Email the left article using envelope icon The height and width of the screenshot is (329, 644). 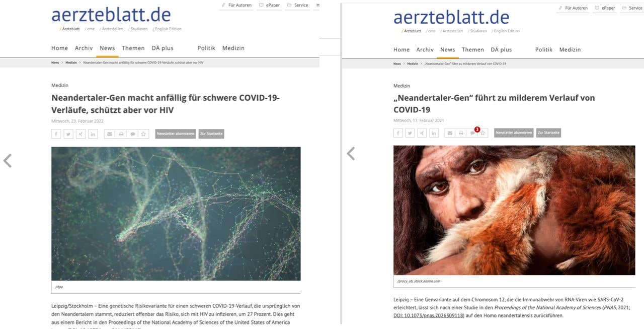[x=109, y=134]
